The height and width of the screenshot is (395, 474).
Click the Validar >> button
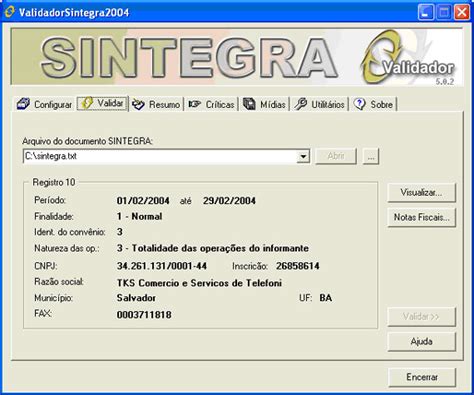[421, 316]
